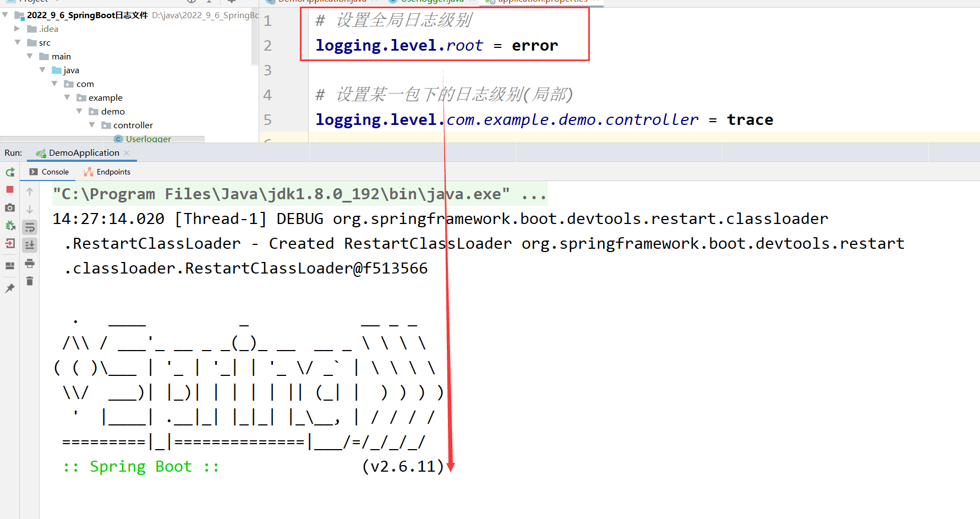Image resolution: width=980 pixels, height=519 pixels.
Task: Switch to the Console tab
Action: 49,172
